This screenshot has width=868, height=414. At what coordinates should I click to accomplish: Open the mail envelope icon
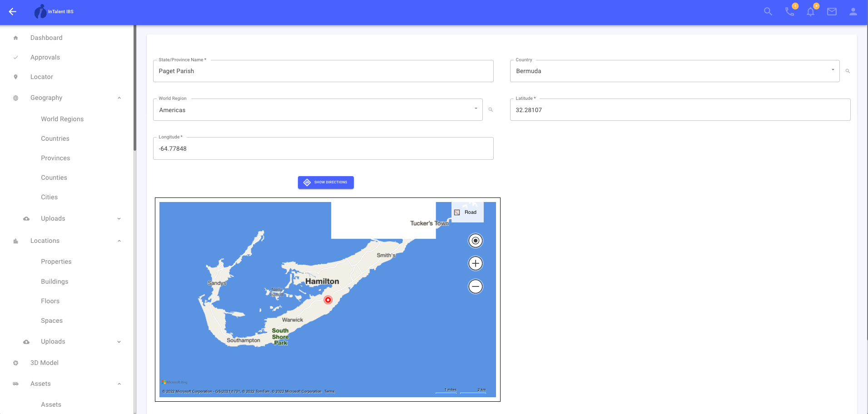click(832, 12)
